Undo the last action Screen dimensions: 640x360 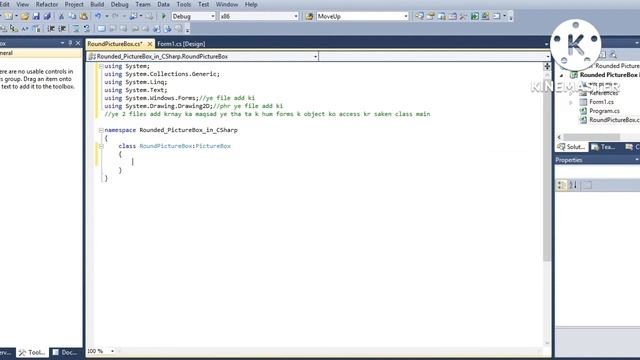coord(98,16)
